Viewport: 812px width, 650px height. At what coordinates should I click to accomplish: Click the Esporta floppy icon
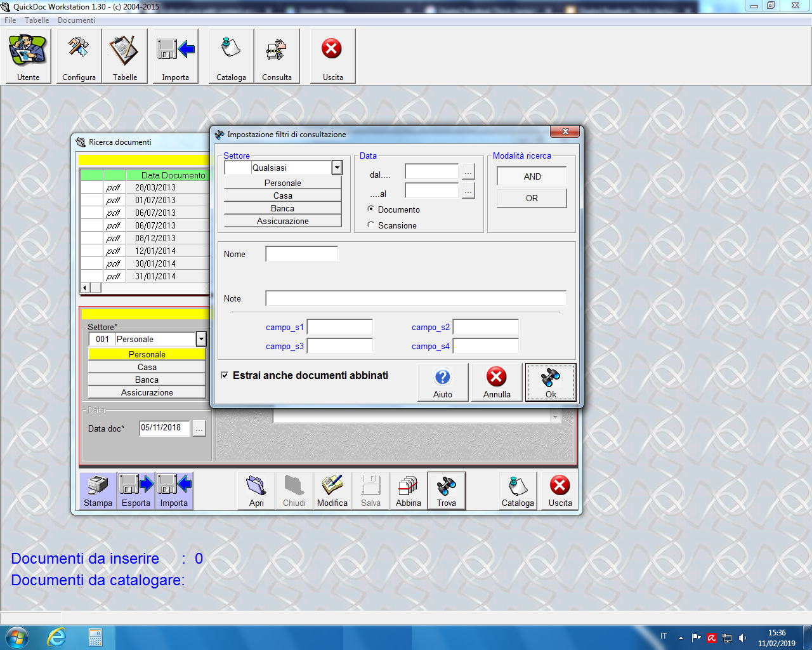(x=136, y=491)
